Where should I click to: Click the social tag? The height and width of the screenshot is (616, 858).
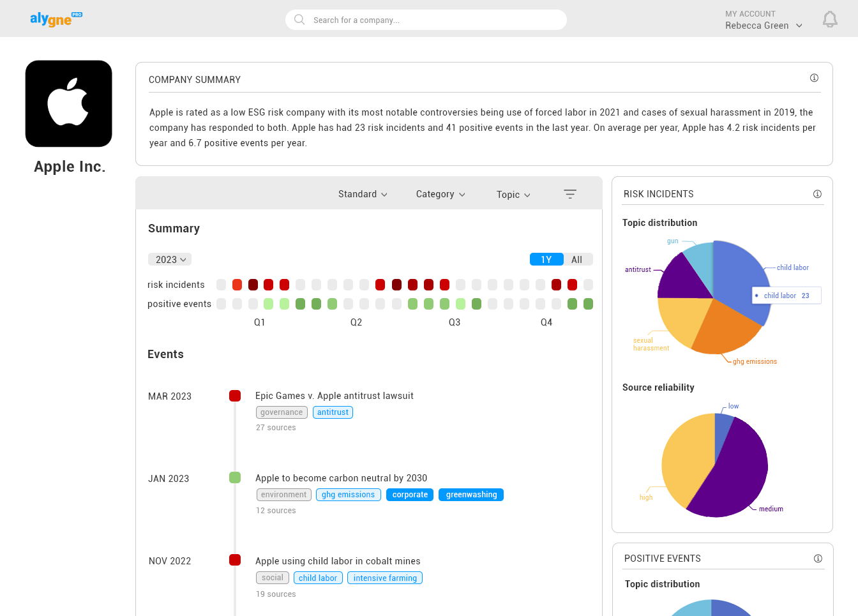coord(273,578)
